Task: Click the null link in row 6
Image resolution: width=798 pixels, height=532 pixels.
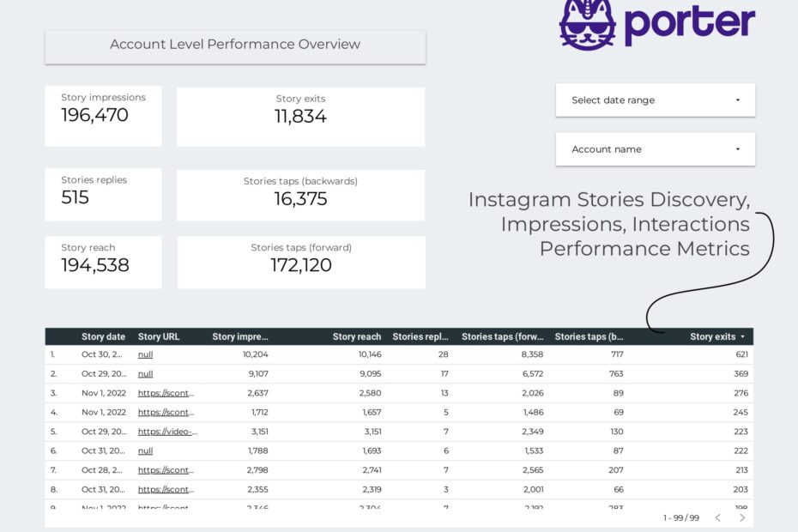Action: [146, 450]
